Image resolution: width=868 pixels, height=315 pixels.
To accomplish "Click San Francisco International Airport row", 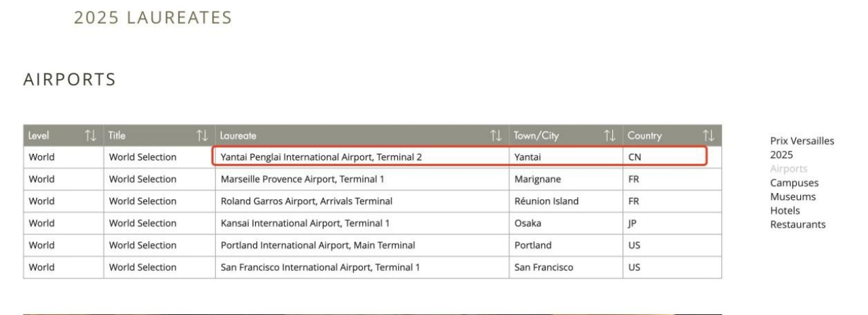I will pyautogui.click(x=373, y=267).
